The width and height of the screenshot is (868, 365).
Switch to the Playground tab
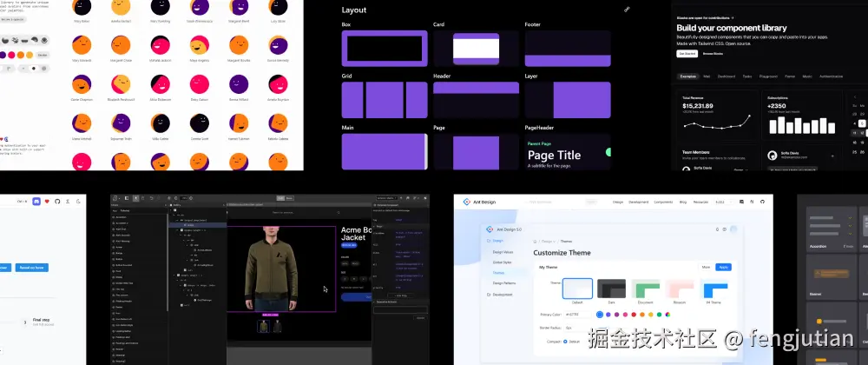768,76
